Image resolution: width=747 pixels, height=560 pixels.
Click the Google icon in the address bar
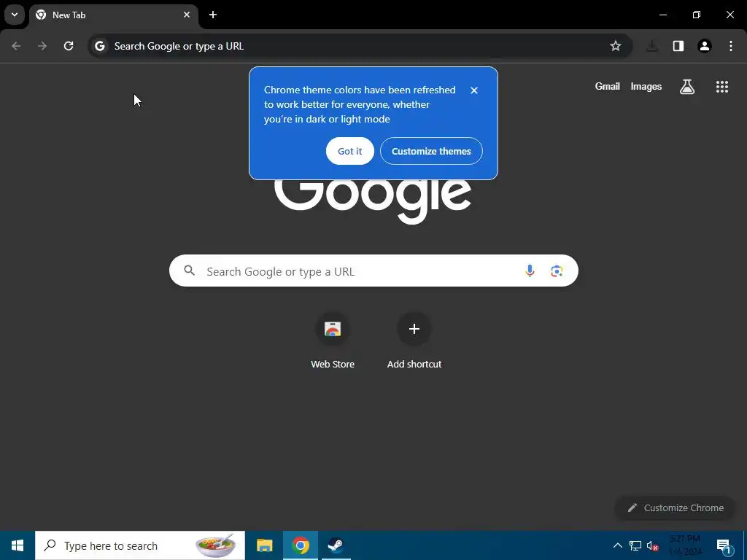coord(99,46)
